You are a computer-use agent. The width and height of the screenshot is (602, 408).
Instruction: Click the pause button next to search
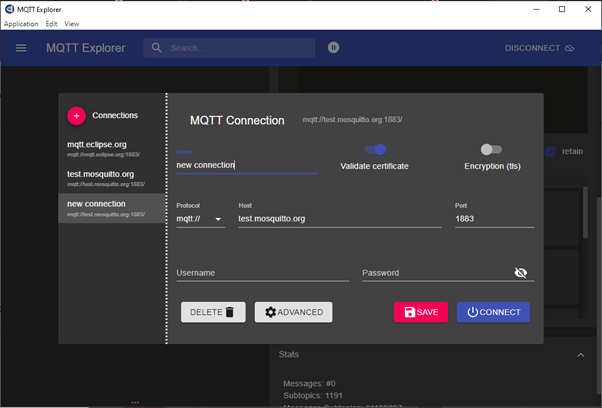[333, 48]
